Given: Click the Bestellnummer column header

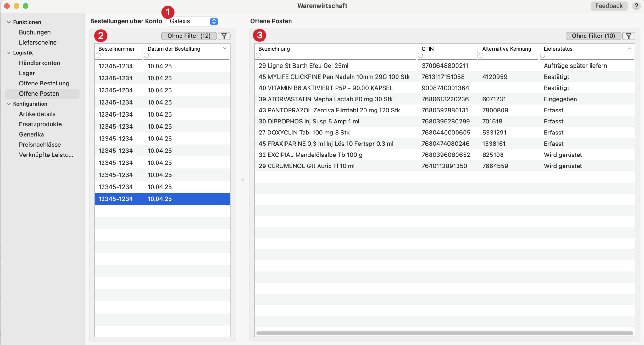Looking at the screenshot, I should point(117,49).
